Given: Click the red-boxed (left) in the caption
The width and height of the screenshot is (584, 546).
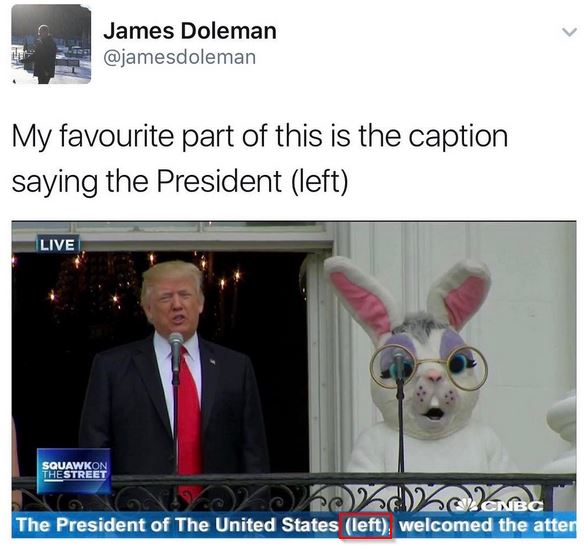Looking at the screenshot, I should point(365,525).
